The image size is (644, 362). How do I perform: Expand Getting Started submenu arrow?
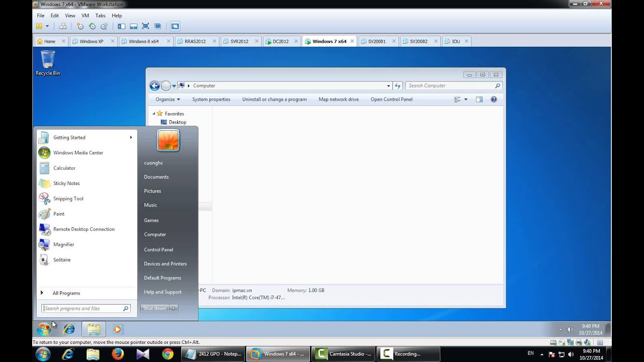click(131, 137)
